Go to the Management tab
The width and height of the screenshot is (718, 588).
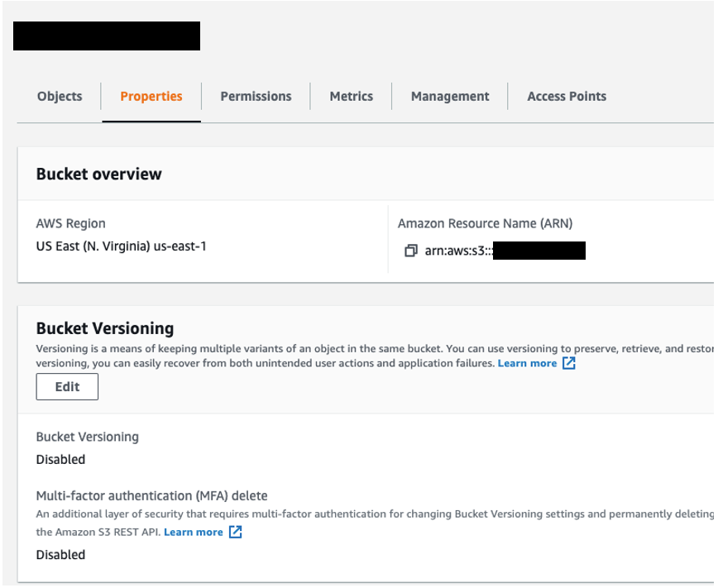(449, 96)
